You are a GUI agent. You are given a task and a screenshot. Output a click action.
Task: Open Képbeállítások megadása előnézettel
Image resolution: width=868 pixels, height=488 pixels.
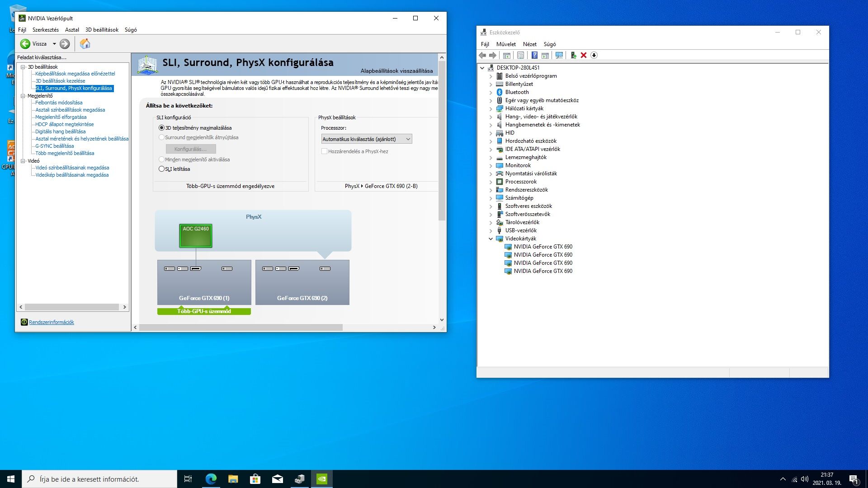point(75,74)
